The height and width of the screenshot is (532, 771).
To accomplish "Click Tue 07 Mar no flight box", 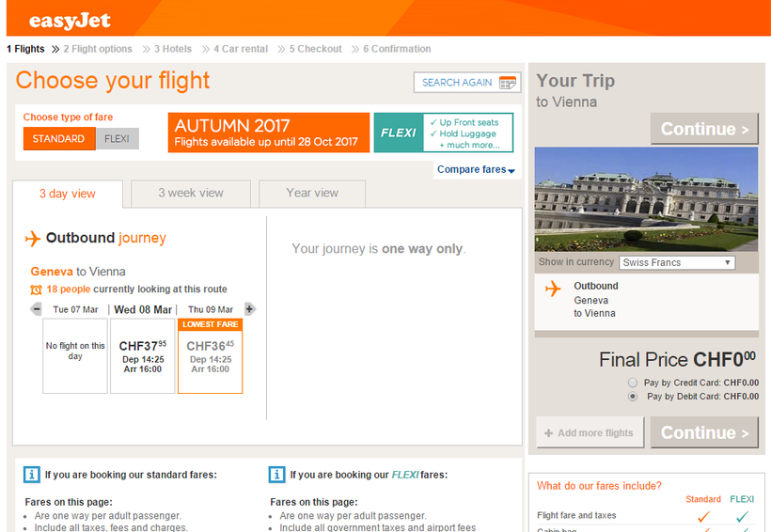I will point(75,356).
